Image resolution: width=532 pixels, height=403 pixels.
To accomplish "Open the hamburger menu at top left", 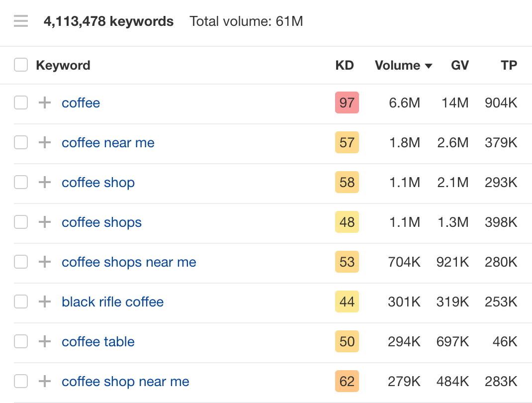I will [20, 21].
